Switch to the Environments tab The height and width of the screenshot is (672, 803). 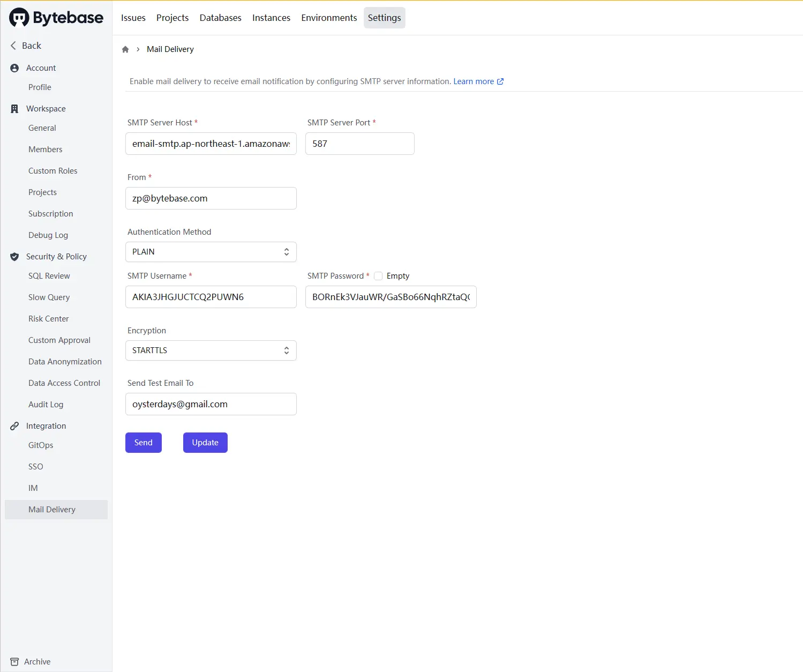[x=329, y=18]
